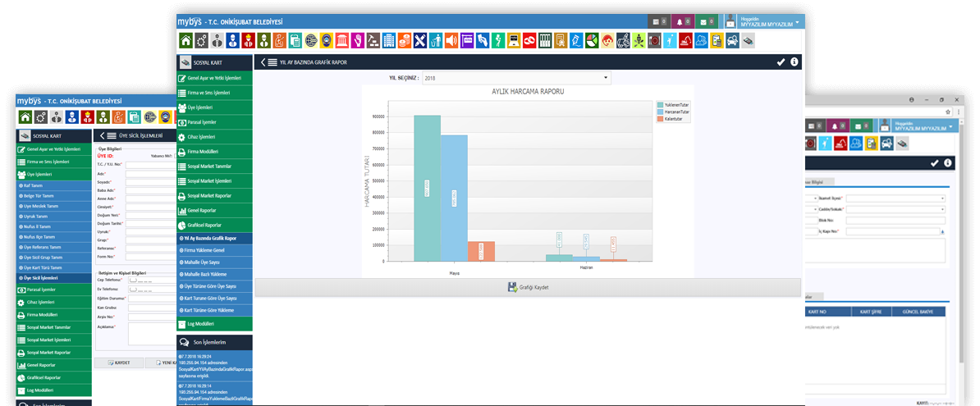This screenshot has height=406, width=980.
Task: Open the Yıl Seçiniz dropdown showing 2018
Action: point(516,78)
